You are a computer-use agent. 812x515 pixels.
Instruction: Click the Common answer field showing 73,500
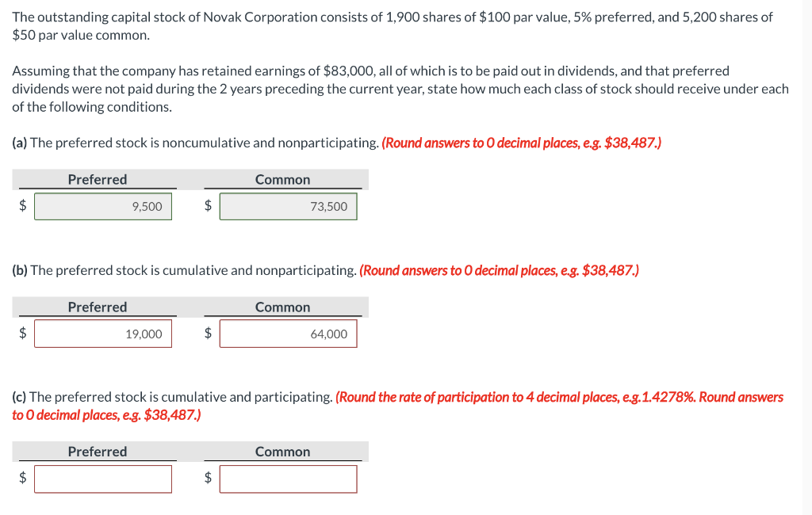click(x=288, y=206)
